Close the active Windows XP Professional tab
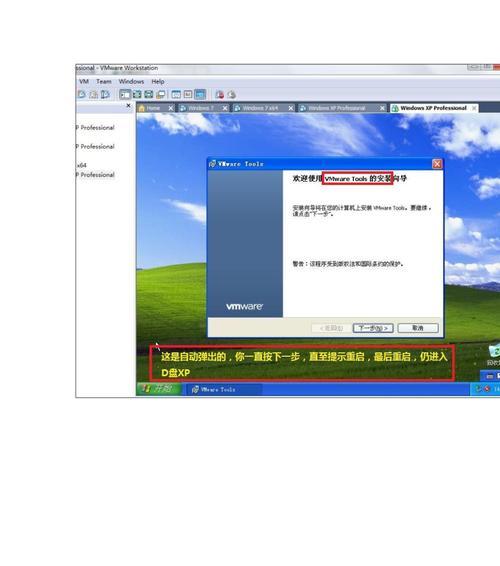500x566 pixels. [474, 108]
